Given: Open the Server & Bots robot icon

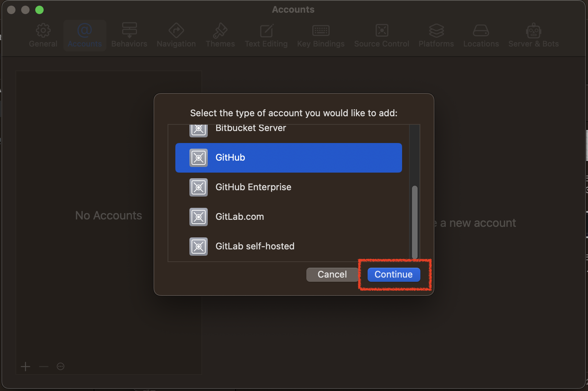Looking at the screenshot, I should (533, 31).
